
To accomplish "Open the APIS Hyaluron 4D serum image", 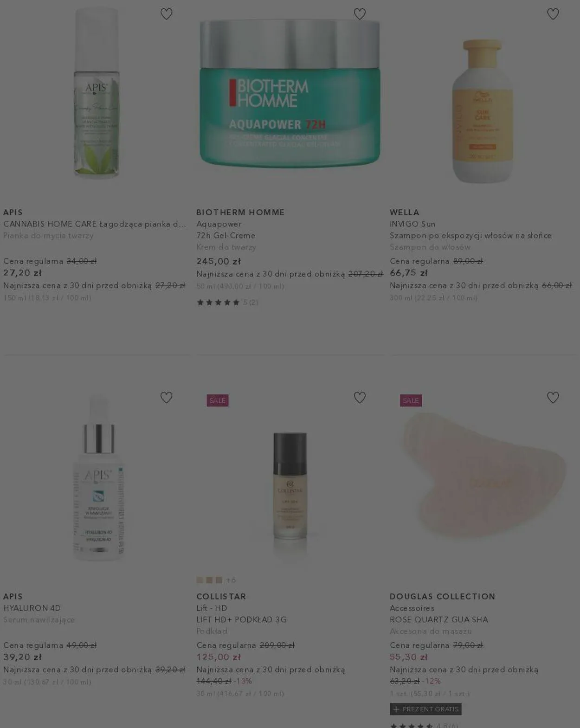I will 98,478.
